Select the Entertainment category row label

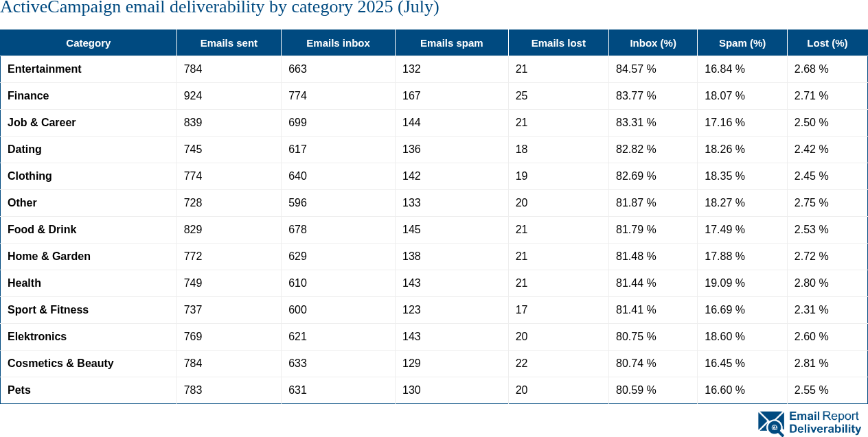click(x=45, y=69)
